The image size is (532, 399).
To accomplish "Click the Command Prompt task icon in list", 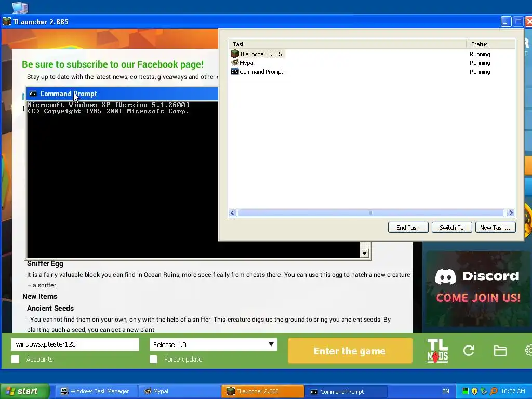I will click(234, 72).
